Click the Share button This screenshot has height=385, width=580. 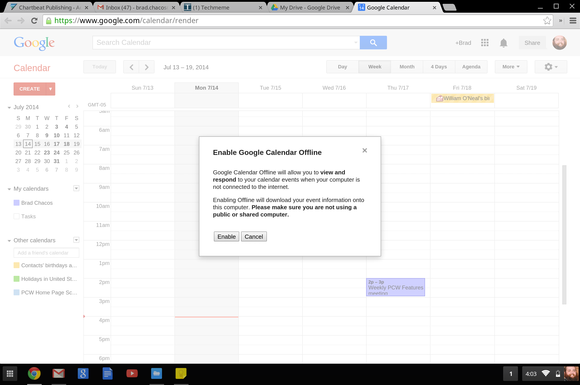(x=532, y=43)
